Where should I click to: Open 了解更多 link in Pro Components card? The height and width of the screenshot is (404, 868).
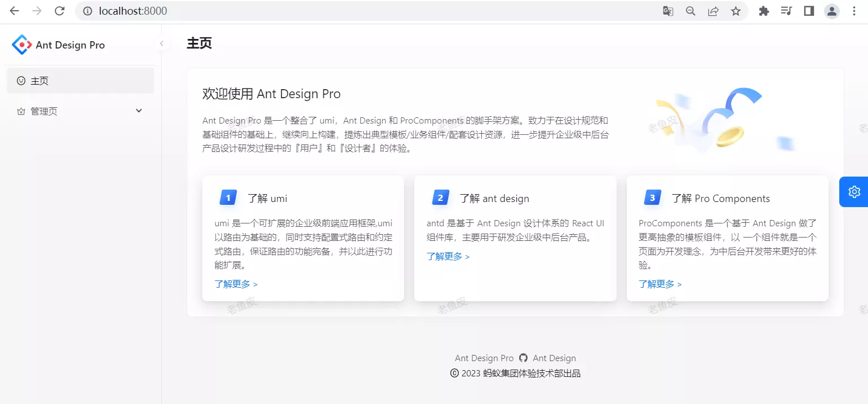[x=660, y=284]
